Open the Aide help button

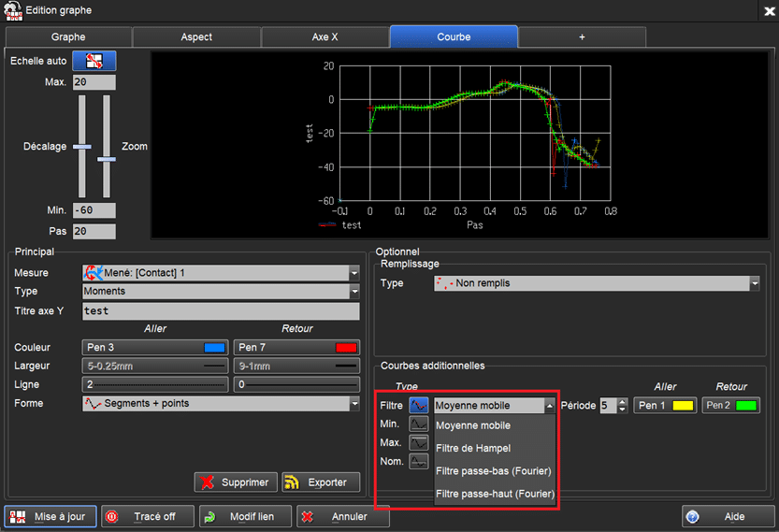(728, 516)
